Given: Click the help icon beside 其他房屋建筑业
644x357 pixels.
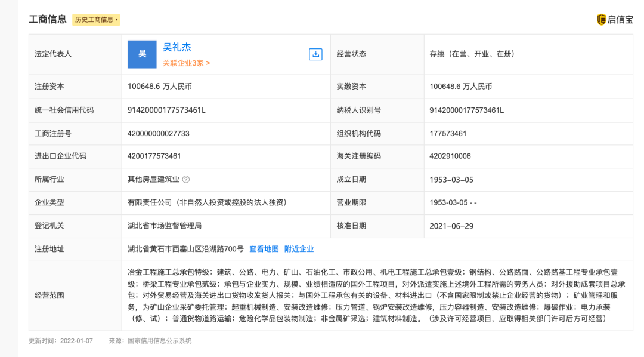Looking at the screenshot, I should coord(186,179).
